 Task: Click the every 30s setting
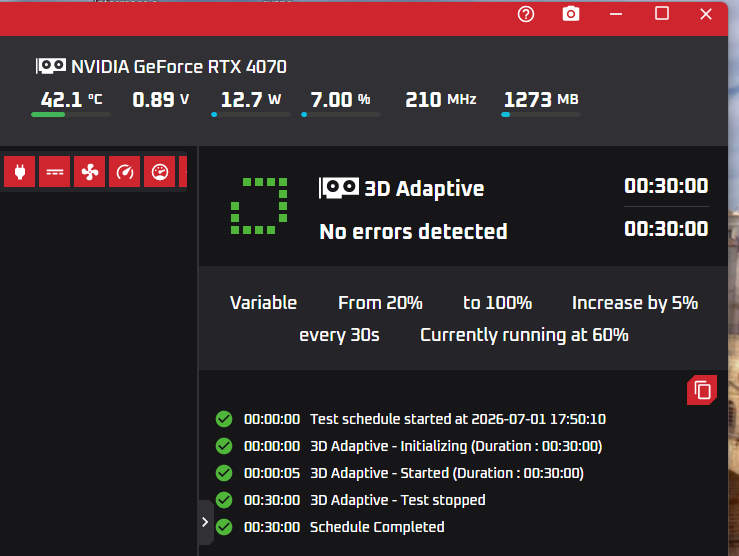point(339,335)
